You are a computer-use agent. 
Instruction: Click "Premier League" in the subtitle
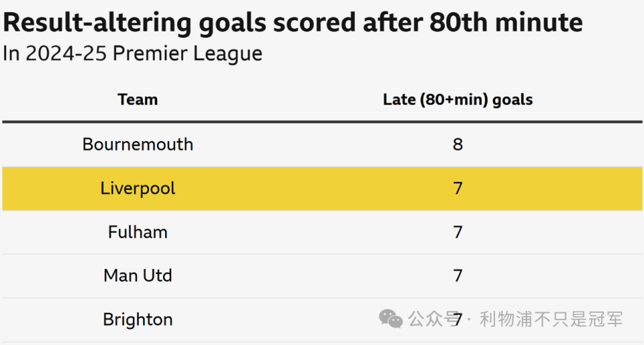tap(187, 54)
